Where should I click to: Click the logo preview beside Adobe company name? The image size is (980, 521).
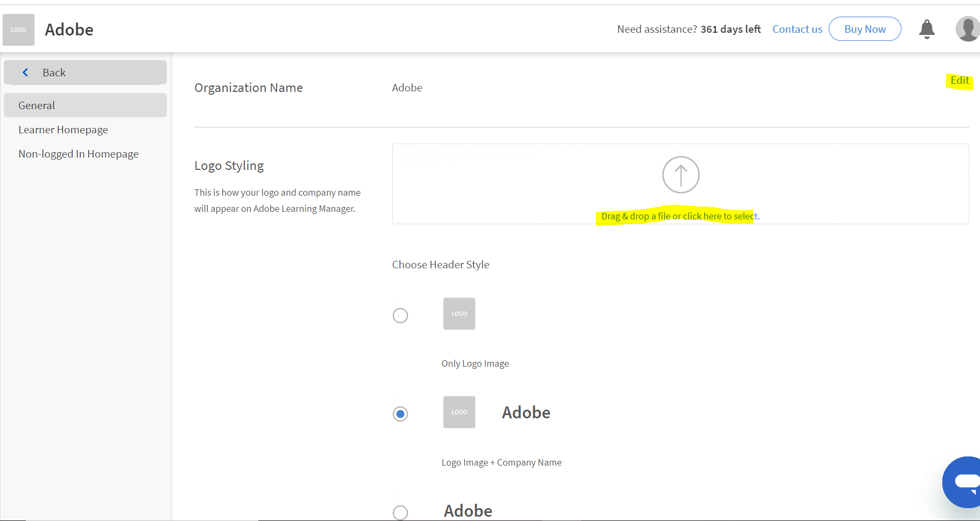tap(459, 412)
